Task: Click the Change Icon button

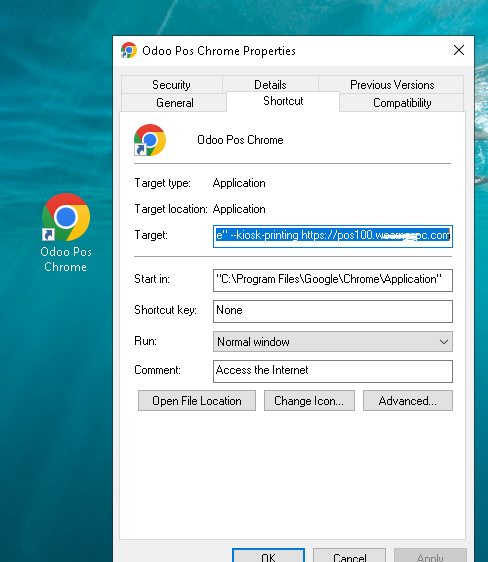Action: tap(309, 401)
